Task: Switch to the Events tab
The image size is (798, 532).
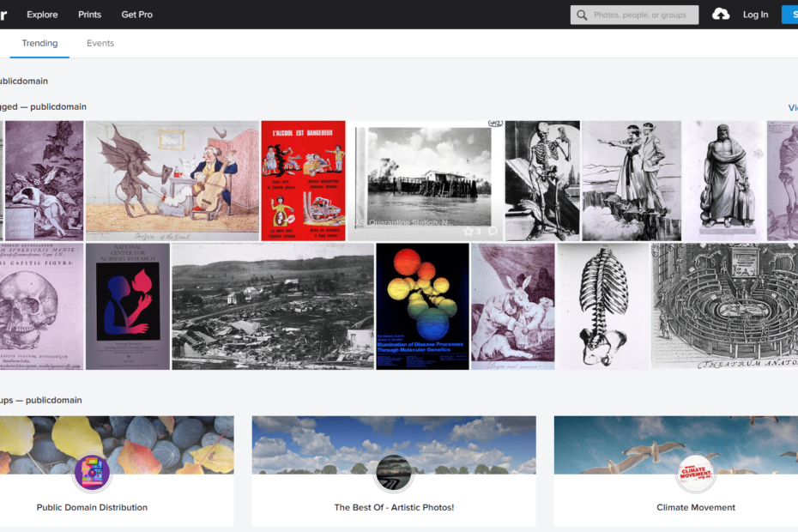Action: point(100,42)
